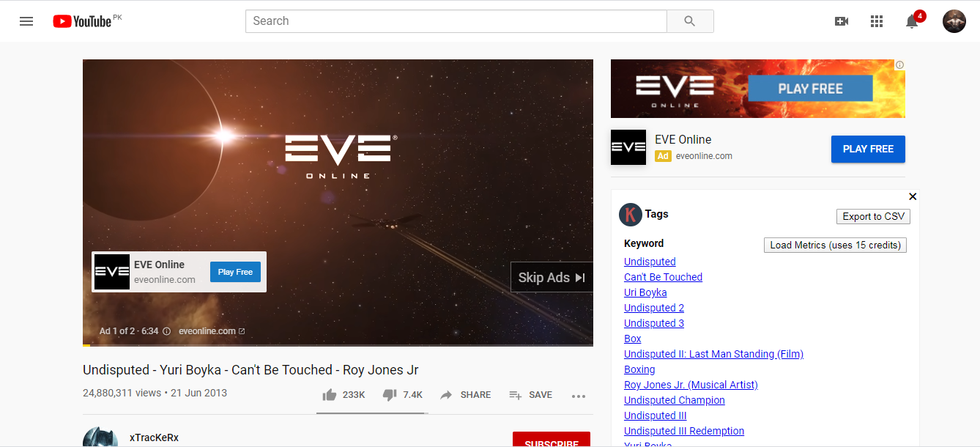980x447 pixels.
Task: Open the YouTube hamburger menu
Action: 26,21
